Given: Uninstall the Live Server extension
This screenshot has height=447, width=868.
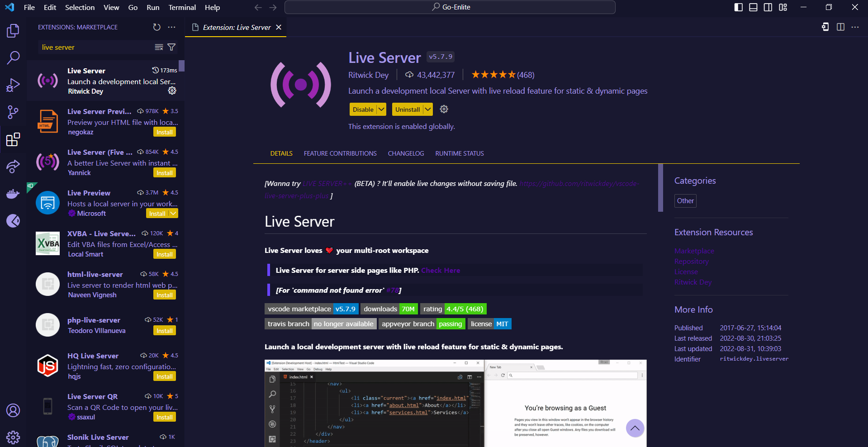Looking at the screenshot, I should (x=408, y=109).
